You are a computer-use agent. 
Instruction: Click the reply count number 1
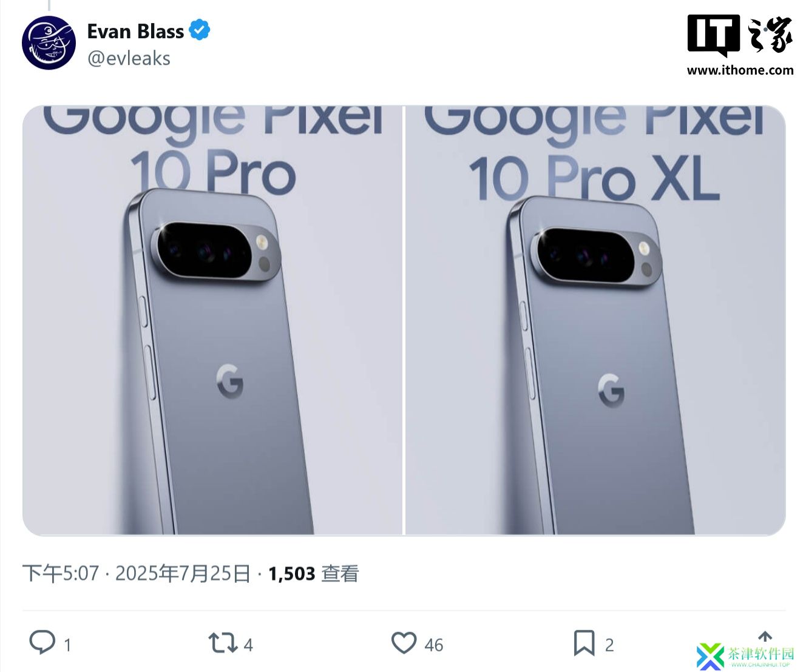(67, 645)
